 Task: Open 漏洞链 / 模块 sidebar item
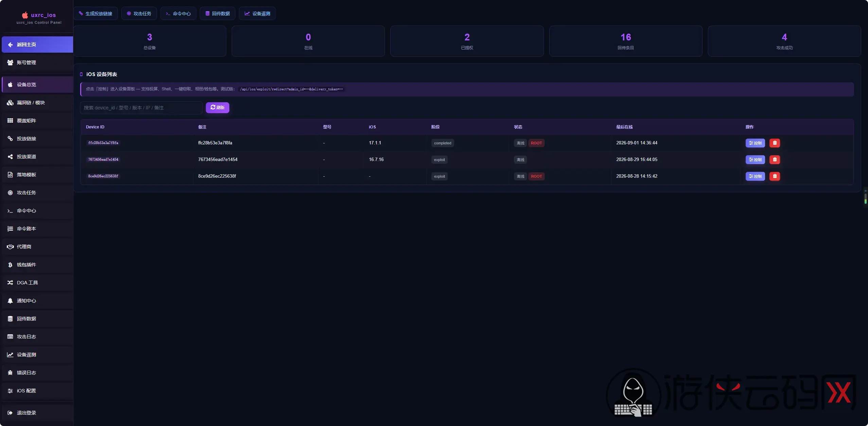37,103
